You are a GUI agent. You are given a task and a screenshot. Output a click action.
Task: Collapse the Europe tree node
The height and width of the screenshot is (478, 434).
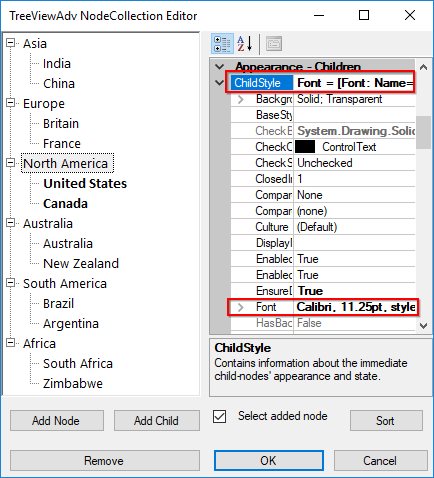[x=11, y=103]
